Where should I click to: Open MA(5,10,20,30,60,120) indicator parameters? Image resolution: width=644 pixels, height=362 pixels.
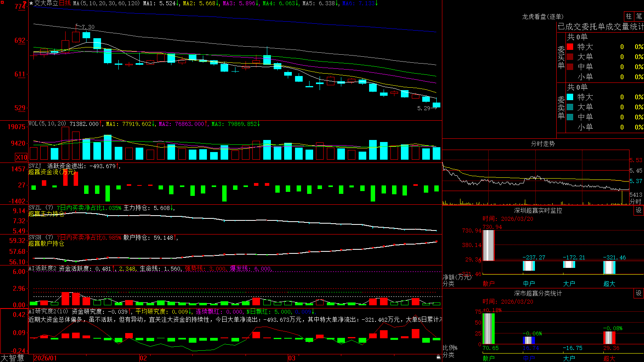(106, 3)
